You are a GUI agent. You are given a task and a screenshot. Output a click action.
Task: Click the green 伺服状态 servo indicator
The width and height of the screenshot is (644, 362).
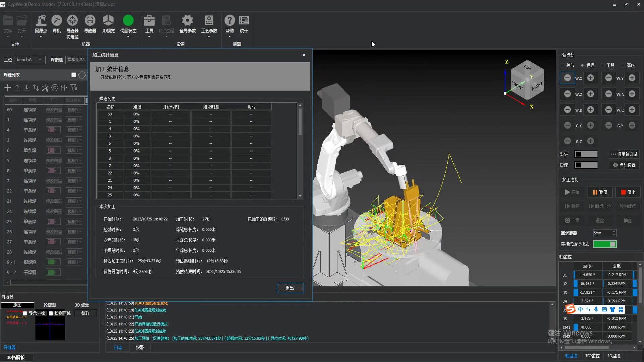tap(128, 21)
